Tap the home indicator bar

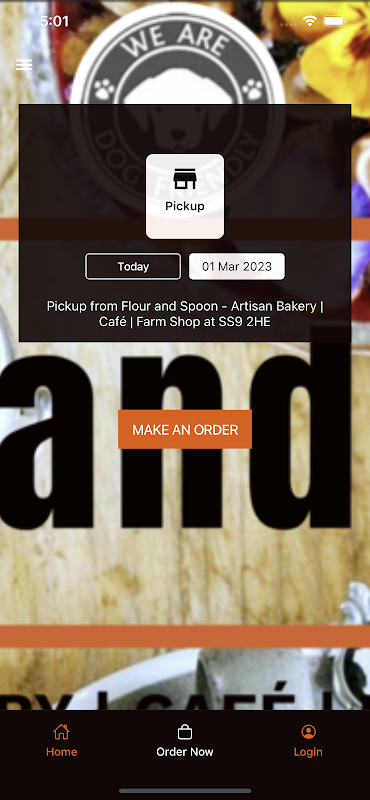[x=185, y=791]
